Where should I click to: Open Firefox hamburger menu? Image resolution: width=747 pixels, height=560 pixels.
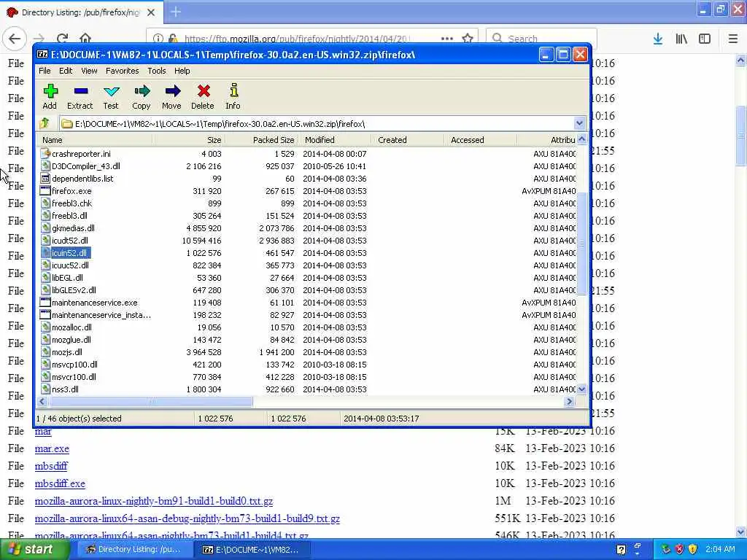732,39
